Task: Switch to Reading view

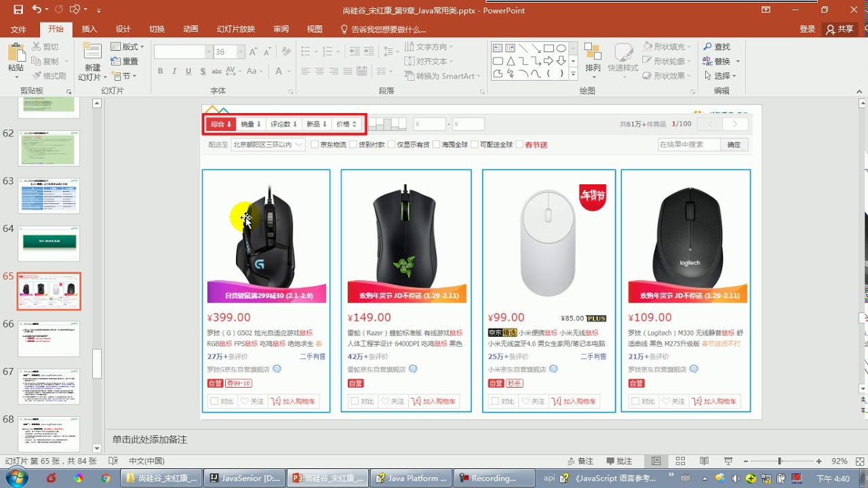Action: pos(705,461)
